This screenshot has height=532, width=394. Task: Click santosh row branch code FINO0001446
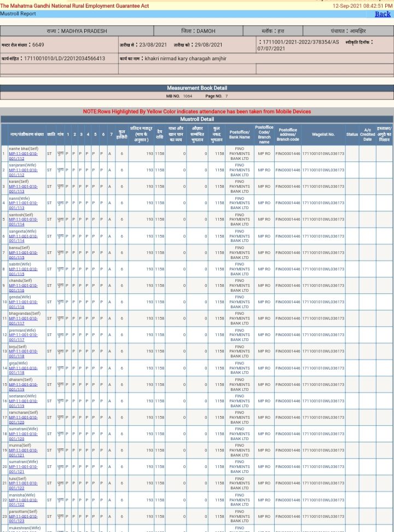(288, 219)
